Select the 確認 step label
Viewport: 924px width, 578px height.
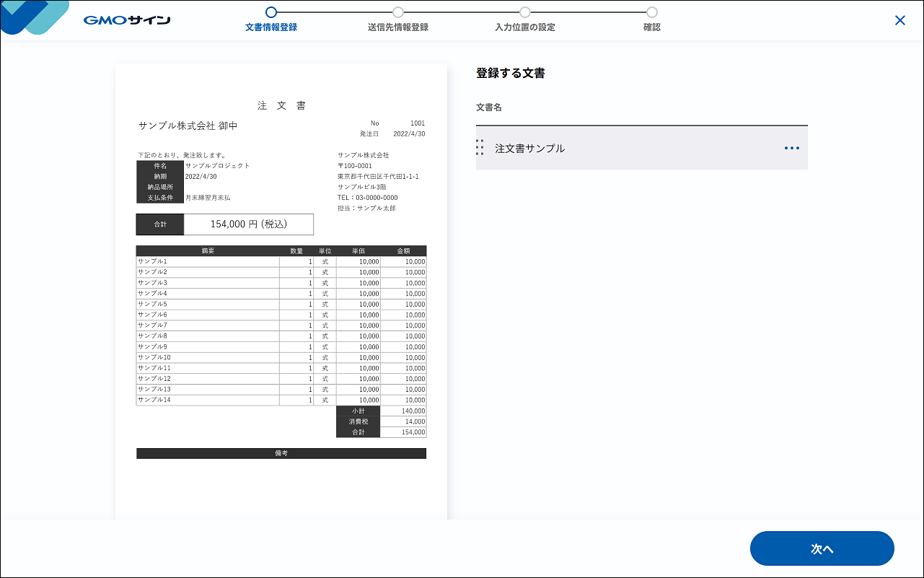click(652, 27)
